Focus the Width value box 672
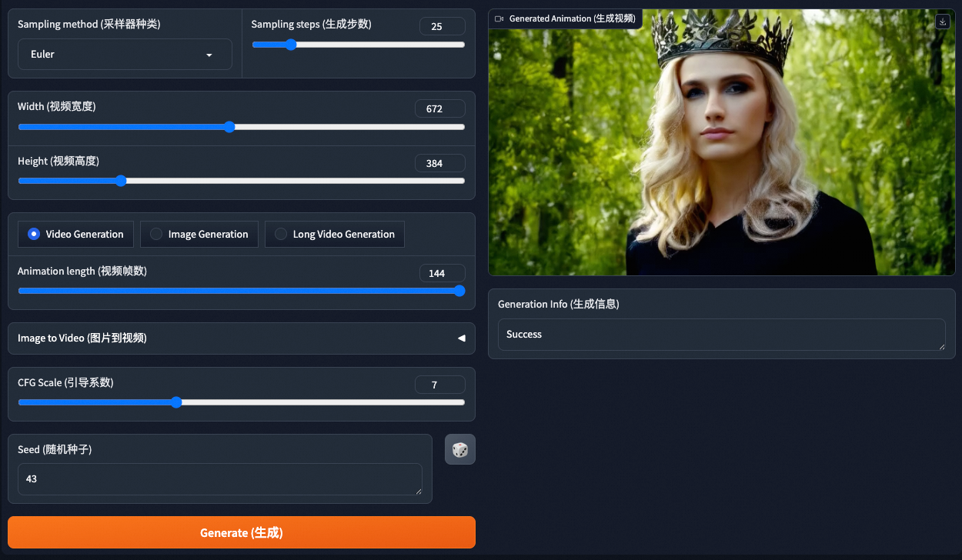Image resolution: width=962 pixels, height=560 pixels. click(x=439, y=108)
